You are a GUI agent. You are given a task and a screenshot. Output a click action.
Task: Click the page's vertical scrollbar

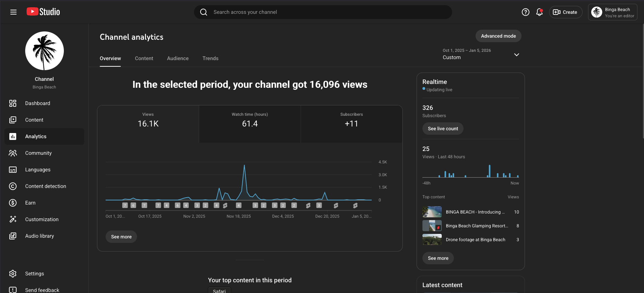(643, 81)
